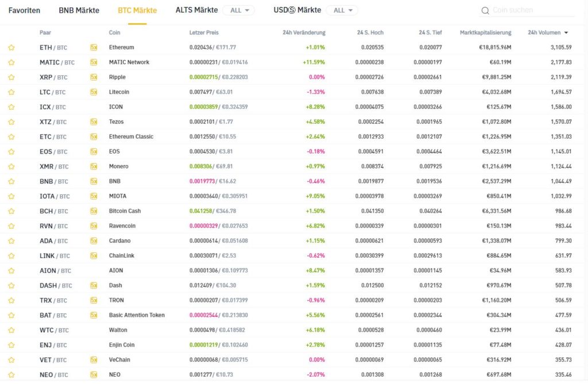Click the star icon for DASH/BTC

(x=11, y=286)
